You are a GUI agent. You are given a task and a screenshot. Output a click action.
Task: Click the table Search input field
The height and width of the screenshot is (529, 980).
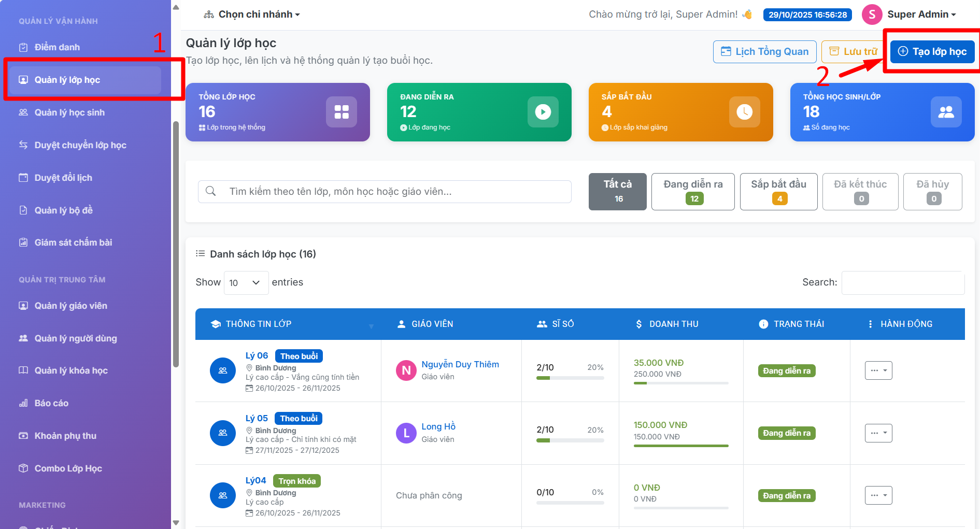[x=902, y=282]
